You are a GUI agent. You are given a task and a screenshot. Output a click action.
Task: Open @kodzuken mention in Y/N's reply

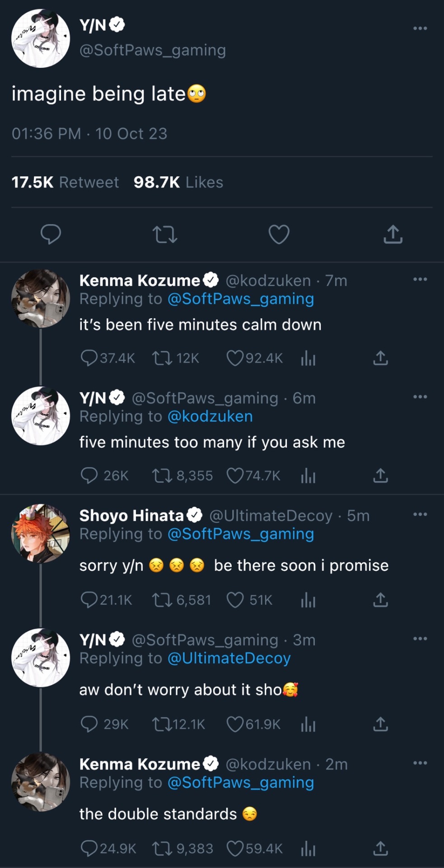coord(210,416)
